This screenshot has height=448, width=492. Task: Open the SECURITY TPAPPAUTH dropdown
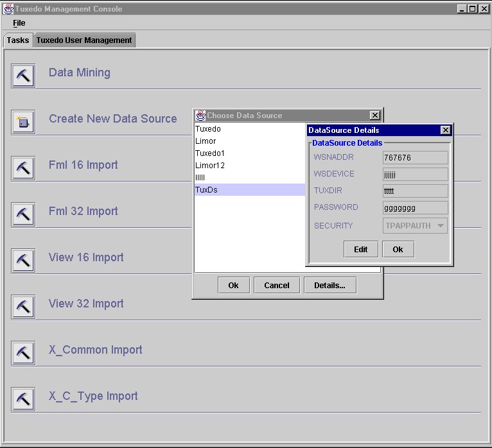coord(415,226)
